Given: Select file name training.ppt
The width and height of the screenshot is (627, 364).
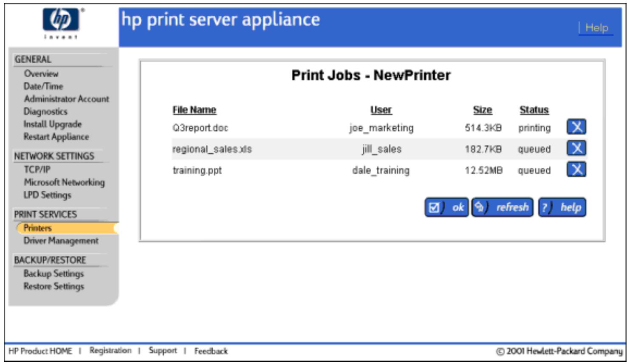Looking at the screenshot, I should click(197, 170).
